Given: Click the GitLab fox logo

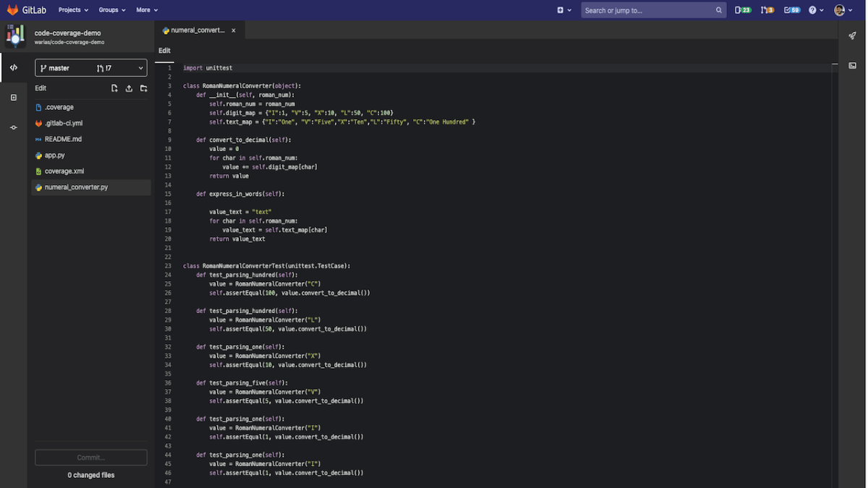Looking at the screenshot, I should 13,10.
